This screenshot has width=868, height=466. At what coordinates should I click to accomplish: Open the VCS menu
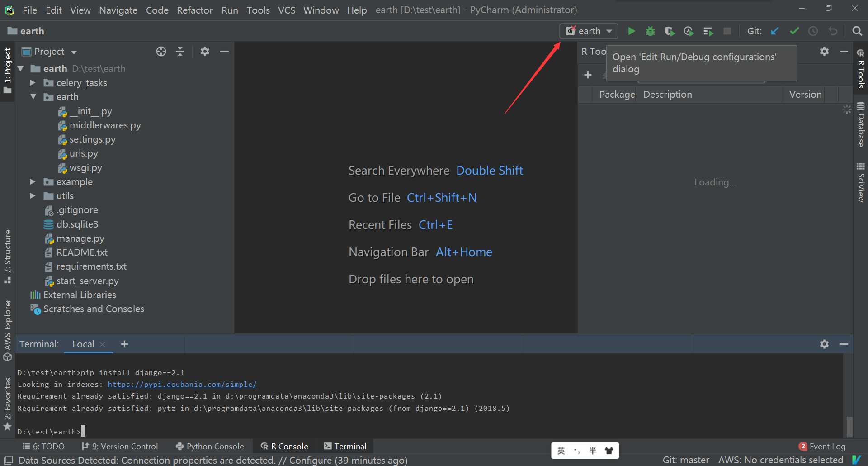(287, 10)
